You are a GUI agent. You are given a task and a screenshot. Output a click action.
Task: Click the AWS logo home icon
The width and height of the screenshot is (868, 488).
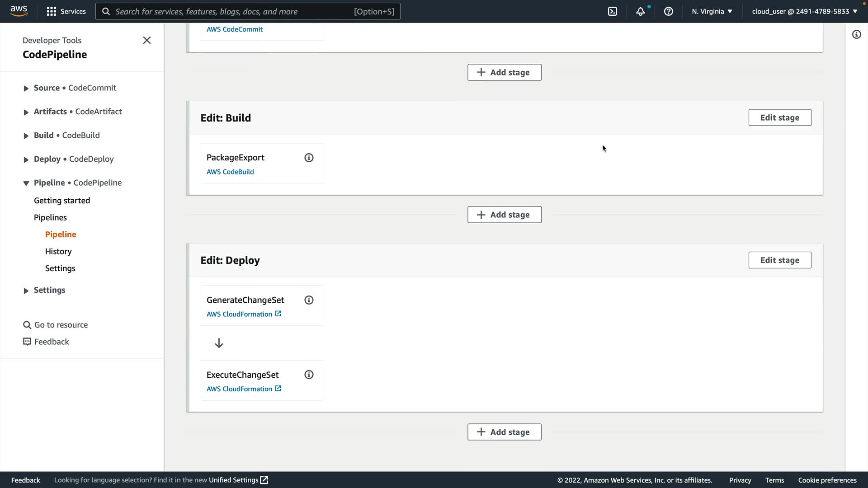(19, 11)
